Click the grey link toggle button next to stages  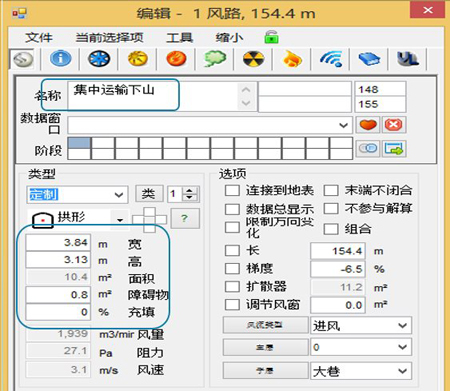coord(368,148)
